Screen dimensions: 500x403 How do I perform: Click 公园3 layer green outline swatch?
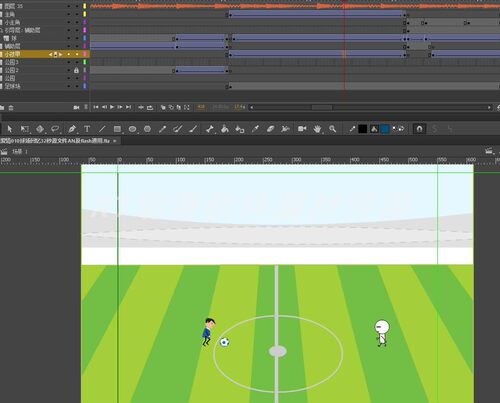(85, 62)
